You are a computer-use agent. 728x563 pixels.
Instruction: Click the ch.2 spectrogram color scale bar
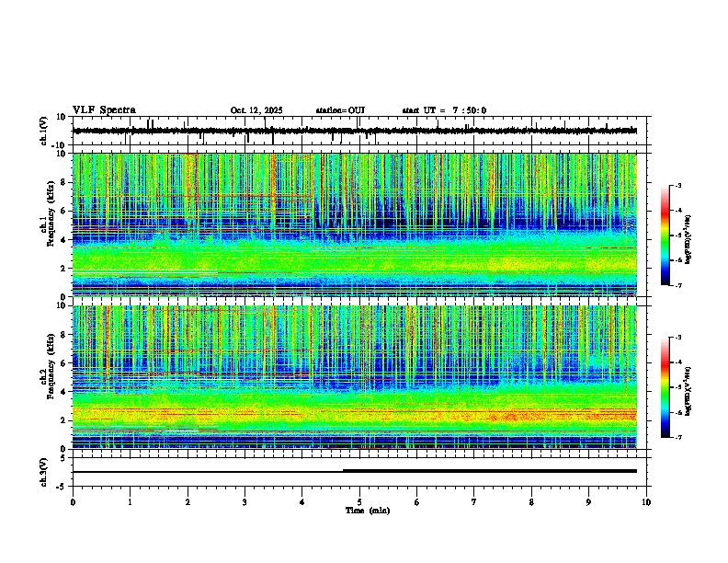point(665,387)
